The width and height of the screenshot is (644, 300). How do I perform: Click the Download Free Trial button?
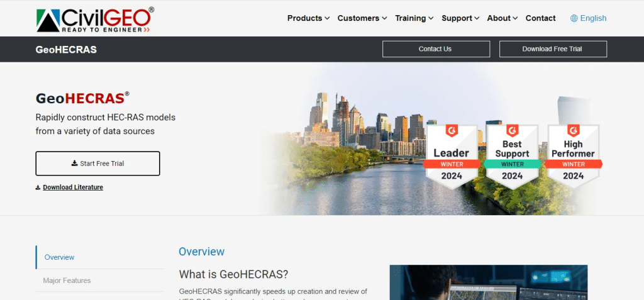(x=553, y=49)
